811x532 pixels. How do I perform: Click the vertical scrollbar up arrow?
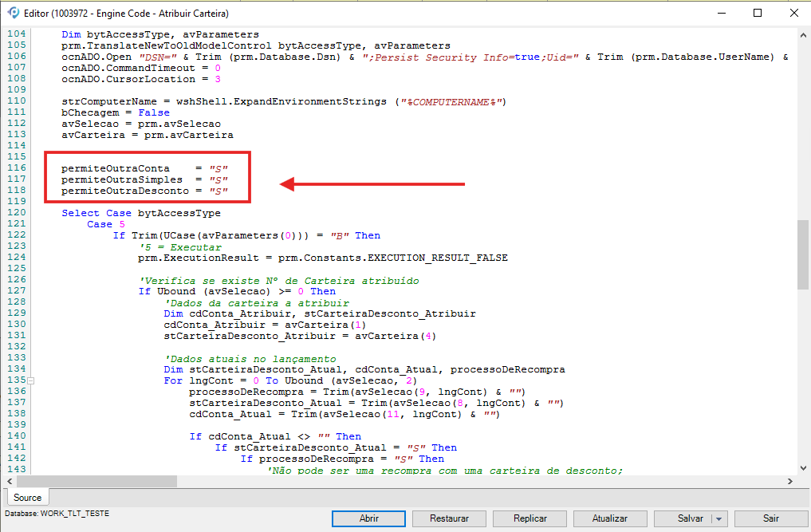803,35
